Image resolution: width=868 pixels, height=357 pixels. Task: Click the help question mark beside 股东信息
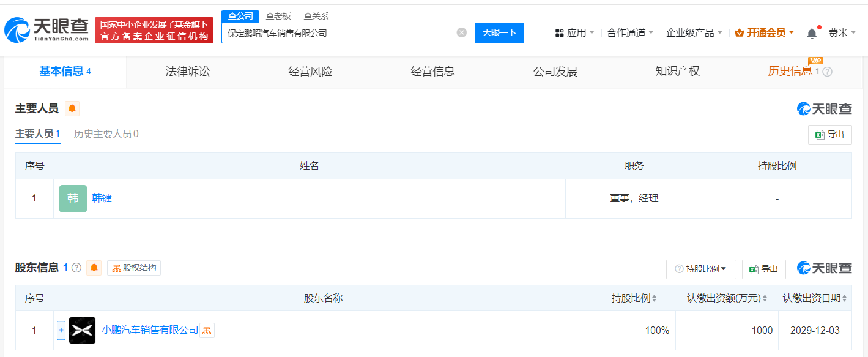pos(76,268)
